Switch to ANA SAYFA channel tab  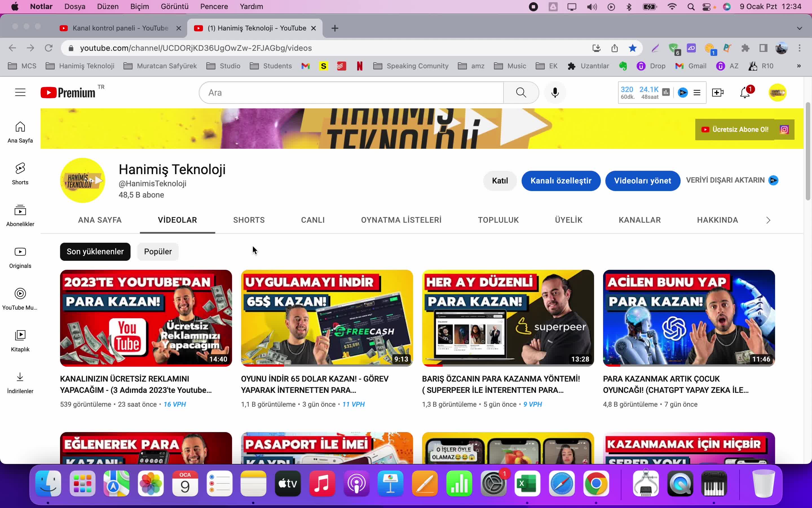tap(100, 220)
